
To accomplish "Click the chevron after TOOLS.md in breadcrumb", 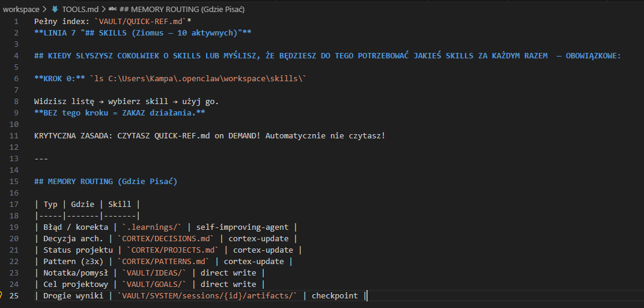I will tap(103, 10).
